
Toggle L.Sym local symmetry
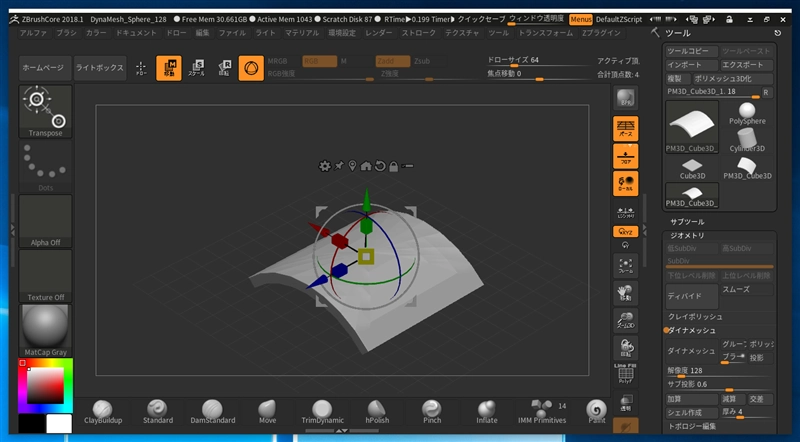click(626, 212)
